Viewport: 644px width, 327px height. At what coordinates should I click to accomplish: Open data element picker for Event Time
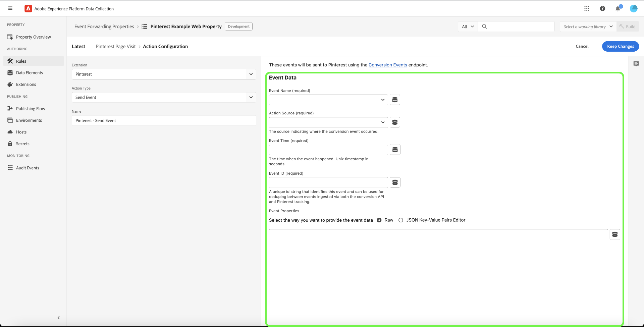[x=395, y=150]
